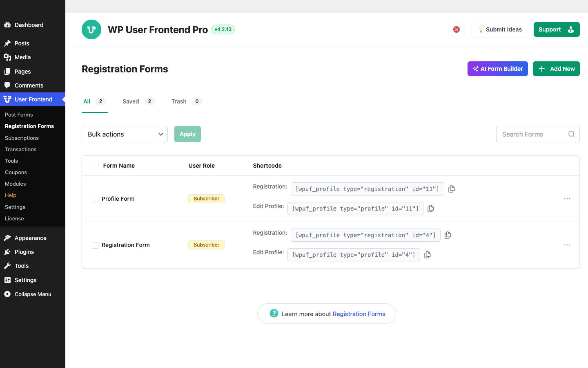
Task: Click the Media icon in sidebar
Action: pyautogui.click(x=7, y=57)
